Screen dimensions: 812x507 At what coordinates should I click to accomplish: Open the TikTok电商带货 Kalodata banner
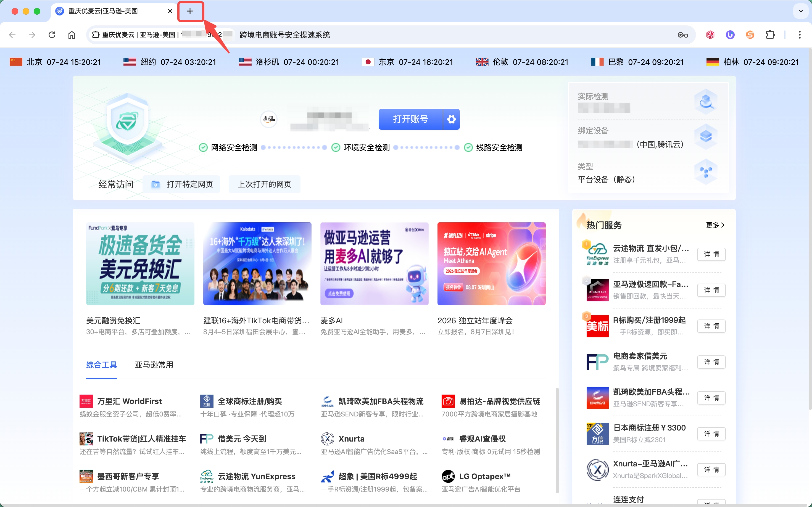(257, 263)
